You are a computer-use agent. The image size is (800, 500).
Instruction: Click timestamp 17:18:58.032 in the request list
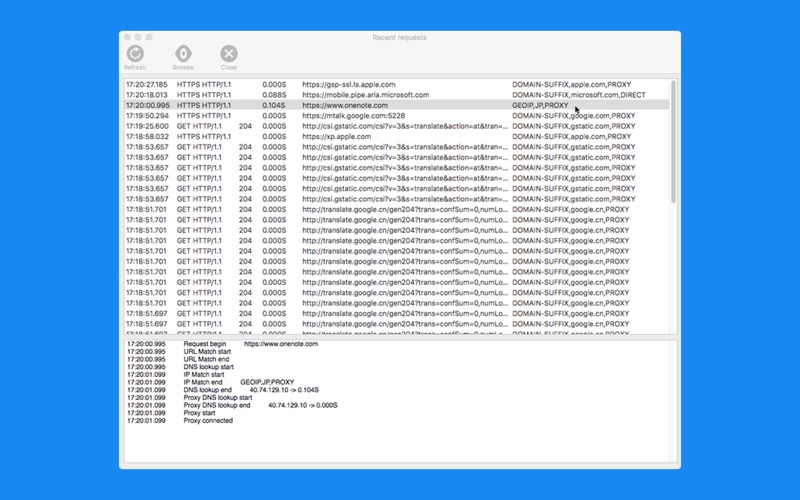[147, 137]
